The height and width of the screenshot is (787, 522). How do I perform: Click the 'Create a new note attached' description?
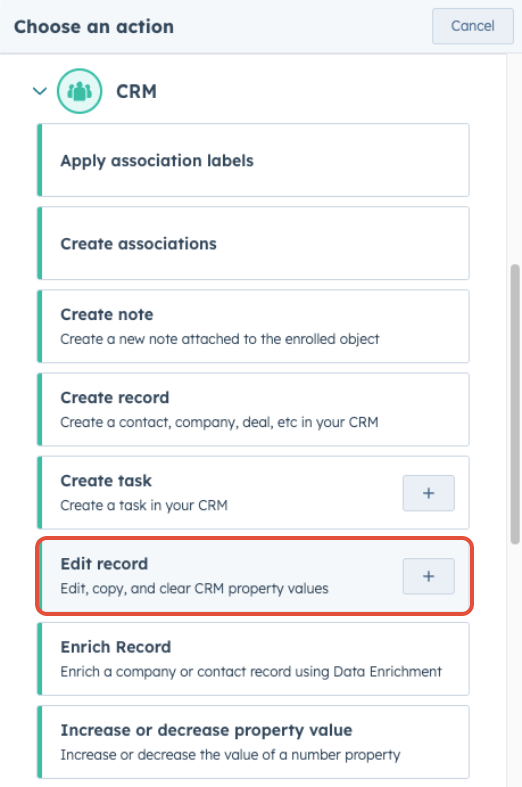point(220,339)
